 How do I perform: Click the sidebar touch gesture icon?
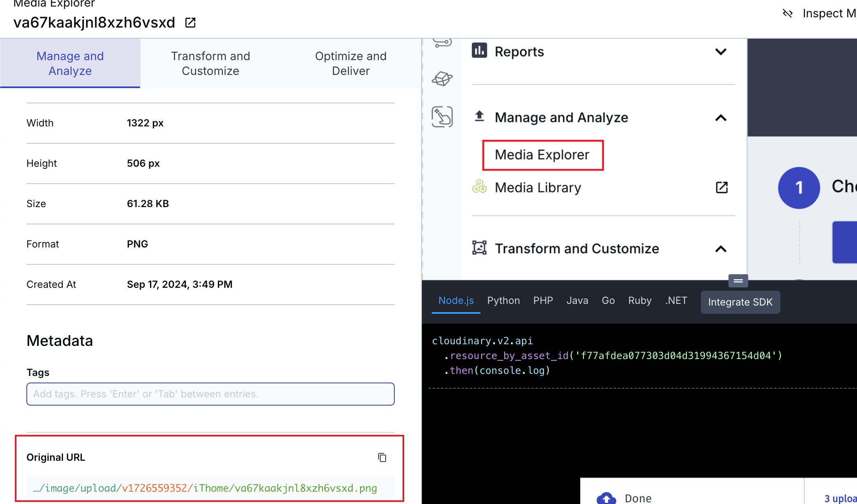click(442, 117)
